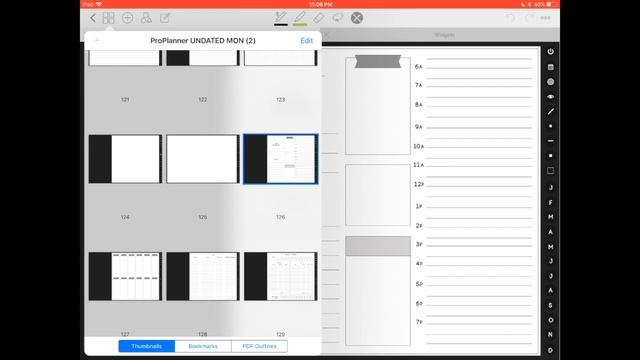
Task: Tap the Wi-Fi indicator in status bar
Action: pos(99,4)
